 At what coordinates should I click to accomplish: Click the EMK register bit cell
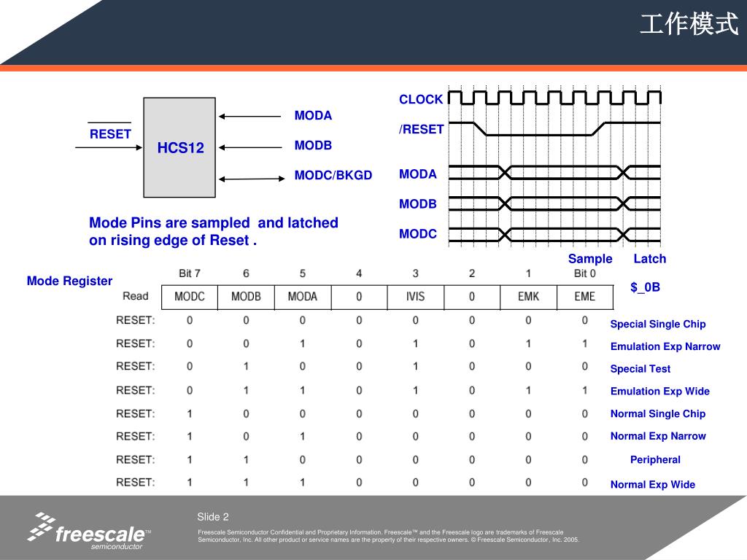(528, 297)
